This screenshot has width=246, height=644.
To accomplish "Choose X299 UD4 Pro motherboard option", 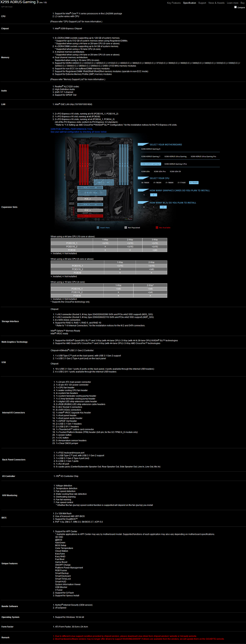I will click(x=160, y=171).
